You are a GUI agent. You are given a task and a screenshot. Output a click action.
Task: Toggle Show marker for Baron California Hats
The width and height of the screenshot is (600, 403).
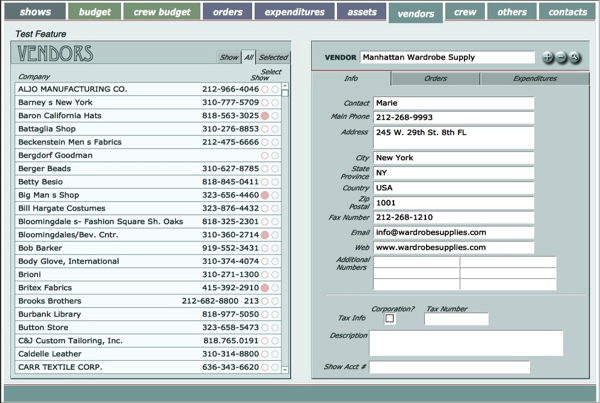[x=265, y=116]
